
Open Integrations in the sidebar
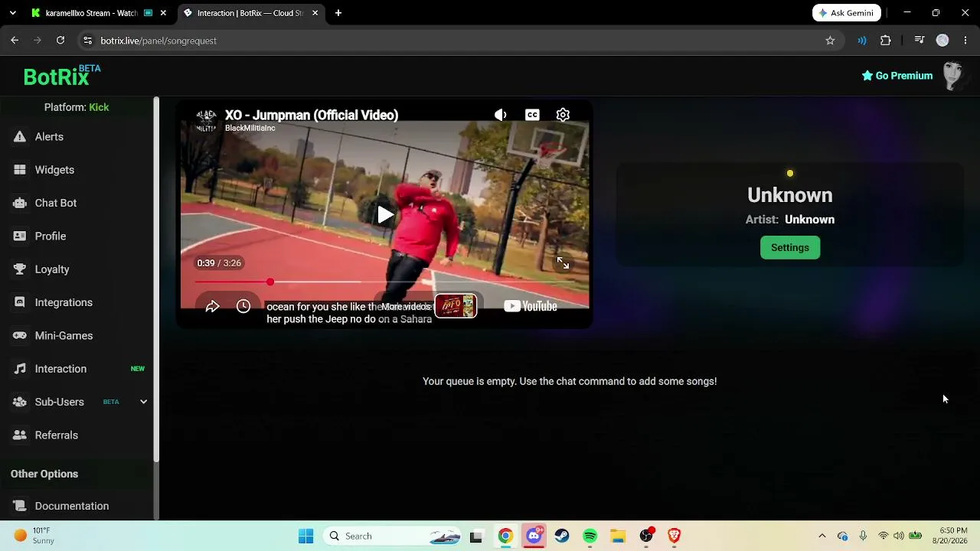pyautogui.click(x=64, y=302)
